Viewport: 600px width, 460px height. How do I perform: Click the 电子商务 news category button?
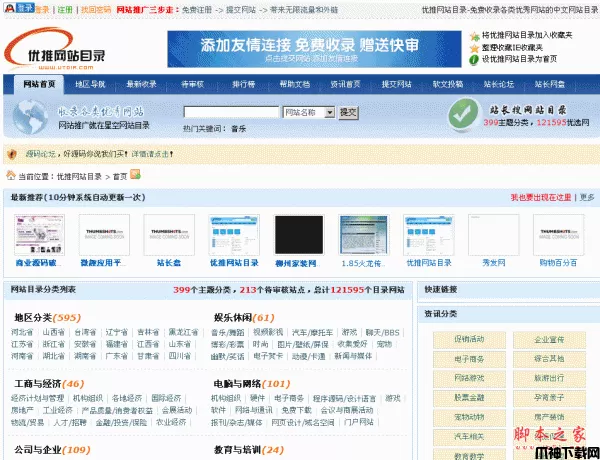[469, 359]
